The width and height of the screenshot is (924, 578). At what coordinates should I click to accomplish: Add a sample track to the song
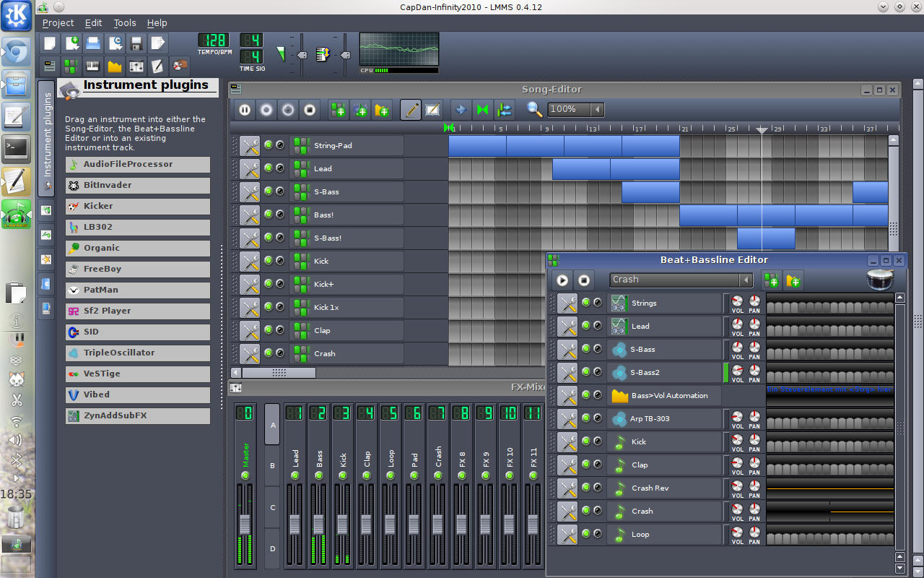click(360, 110)
